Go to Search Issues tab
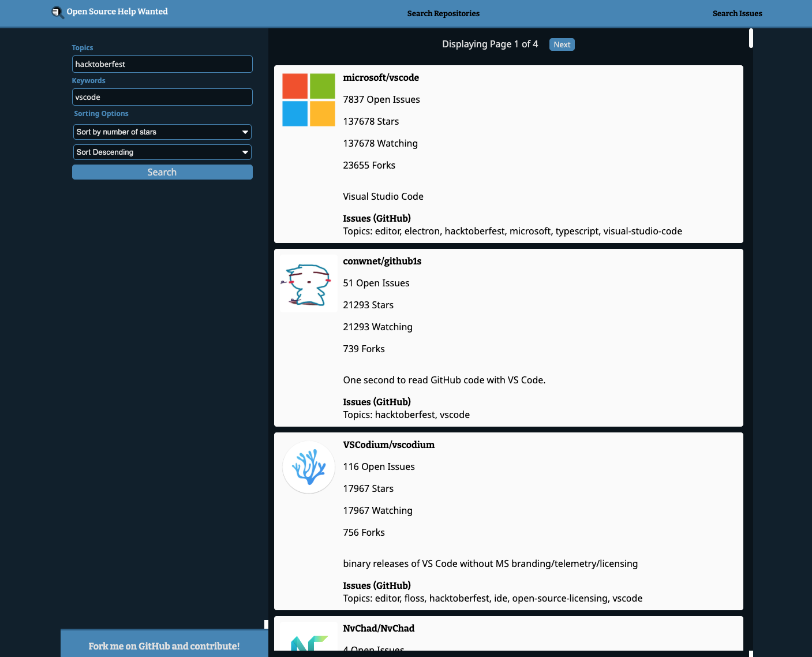Screen dimensions: 812x657 (x=737, y=13)
